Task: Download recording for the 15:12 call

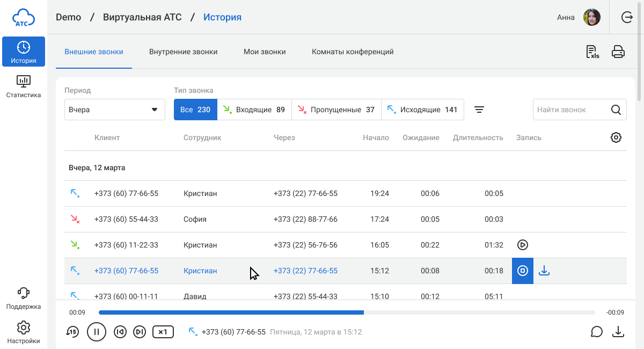Action: coord(544,271)
